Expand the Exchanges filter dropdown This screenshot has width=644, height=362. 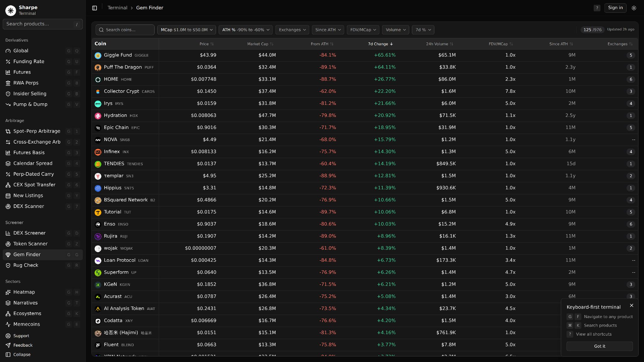click(x=292, y=30)
